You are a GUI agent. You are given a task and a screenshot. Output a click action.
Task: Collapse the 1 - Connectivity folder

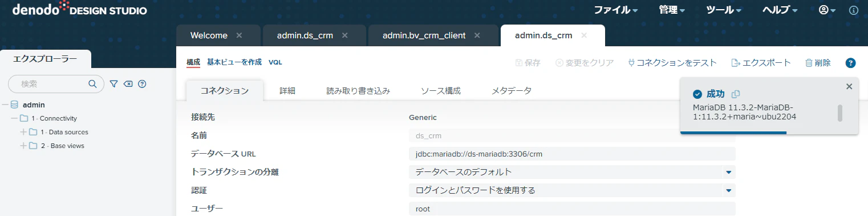tap(14, 118)
